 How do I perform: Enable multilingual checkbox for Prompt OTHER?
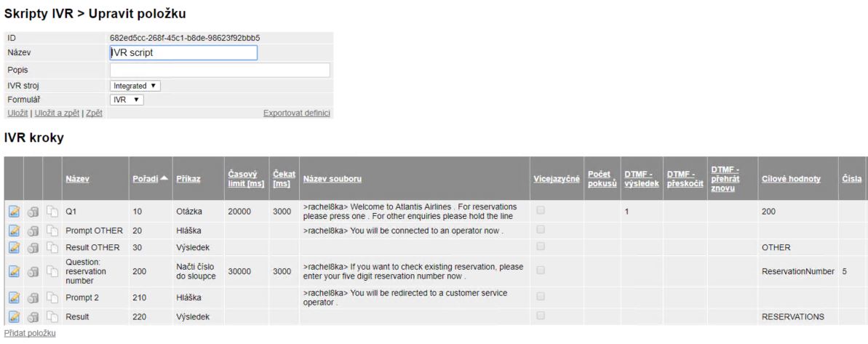click(x=541, y=230)
